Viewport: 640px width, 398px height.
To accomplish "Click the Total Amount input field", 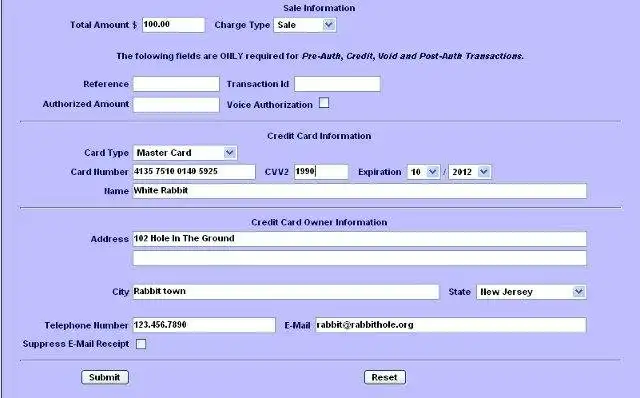I will 173,25.
